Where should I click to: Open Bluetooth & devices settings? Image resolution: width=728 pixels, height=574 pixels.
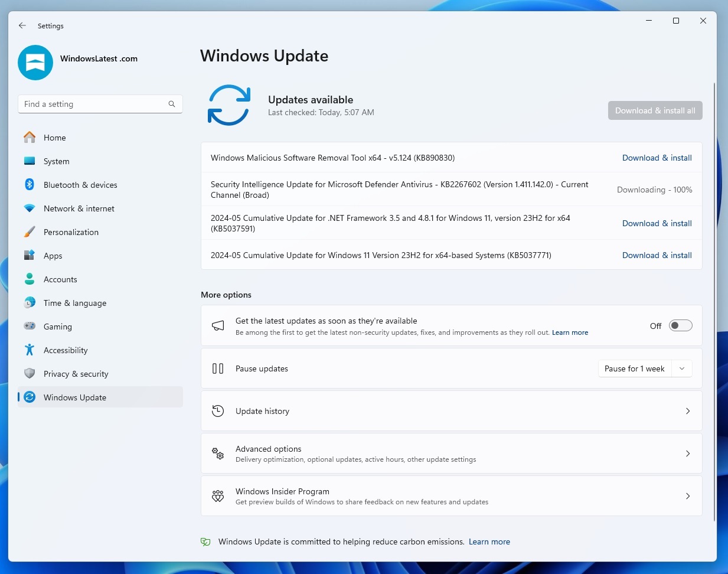pyautogui.click(x=100, y=185)
